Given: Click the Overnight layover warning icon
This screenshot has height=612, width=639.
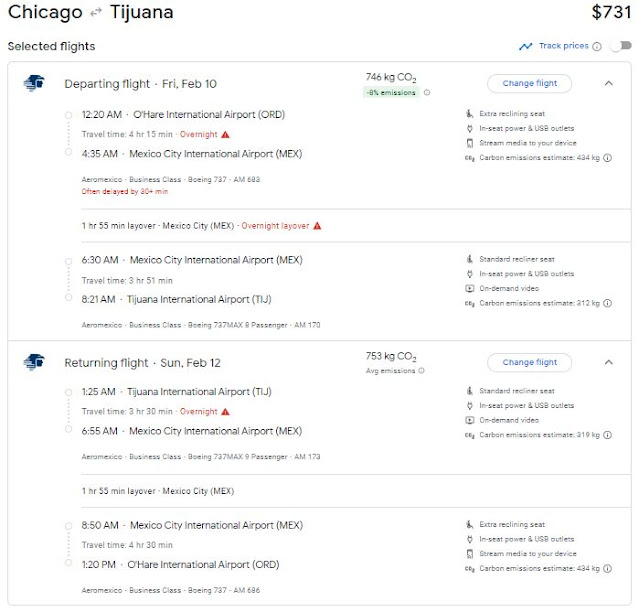Looking at the screenshot, I should pos(317,226).
